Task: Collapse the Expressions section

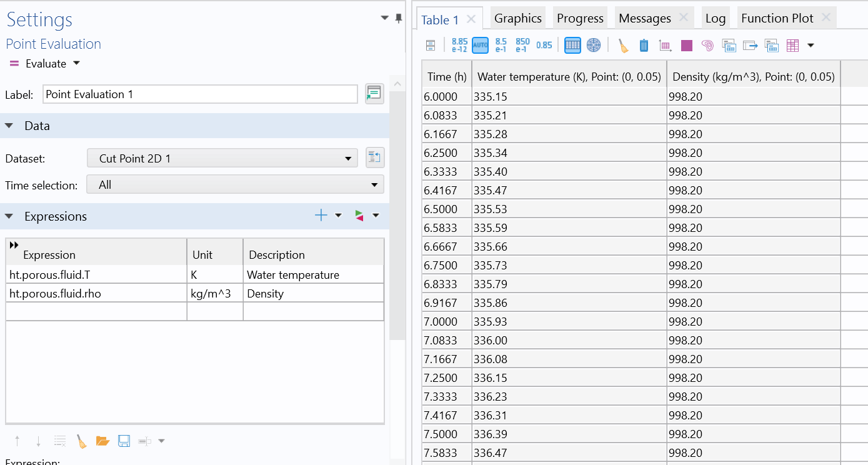Action: pyautogui.click(x=9, y=216)
